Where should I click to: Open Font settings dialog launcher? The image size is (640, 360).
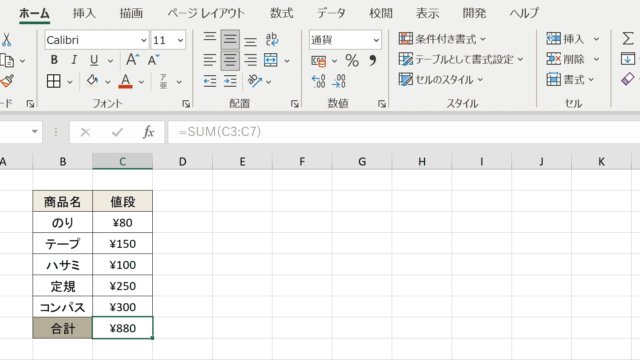(186, 104)
